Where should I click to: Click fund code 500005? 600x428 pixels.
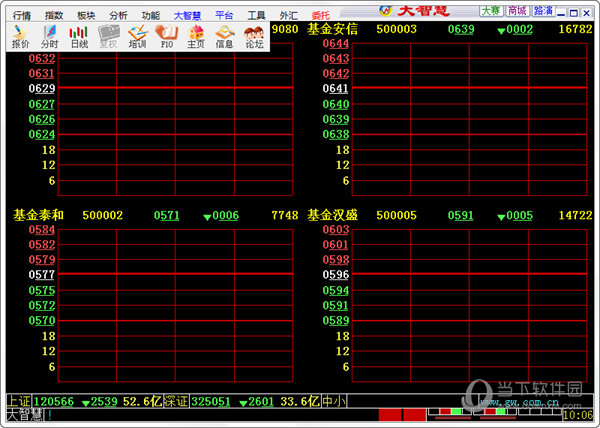tap(396, 215)
